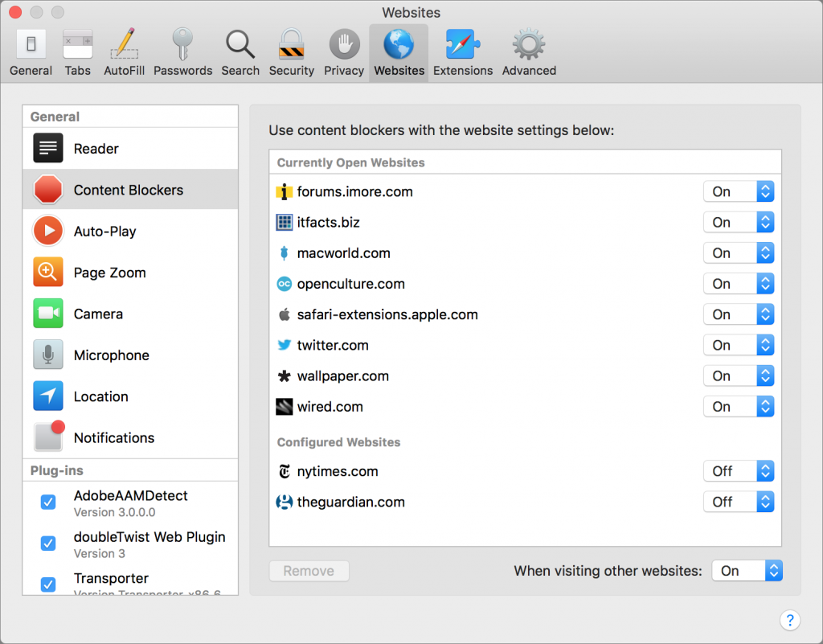Screen dimensions: 823x644
Task: Click the Microphone sidebar icon
Action: 48,355
